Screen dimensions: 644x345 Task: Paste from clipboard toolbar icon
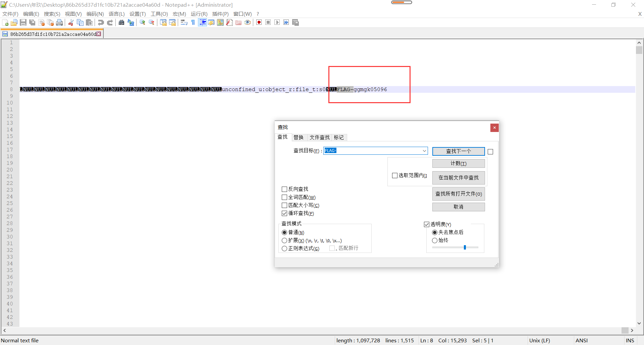click(x=89, y=22)
